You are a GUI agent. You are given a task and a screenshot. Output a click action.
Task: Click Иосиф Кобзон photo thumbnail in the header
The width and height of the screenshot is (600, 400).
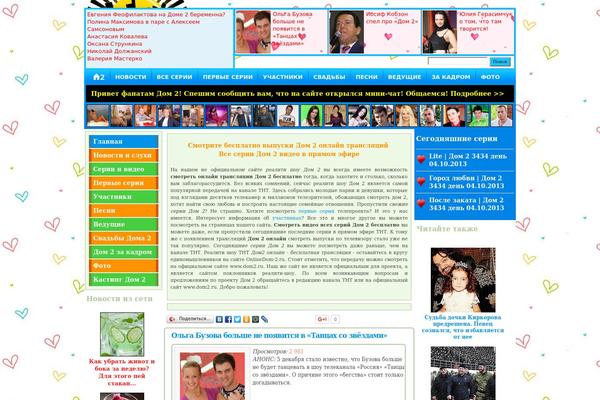pyautogui.click(x=347, y=32)
